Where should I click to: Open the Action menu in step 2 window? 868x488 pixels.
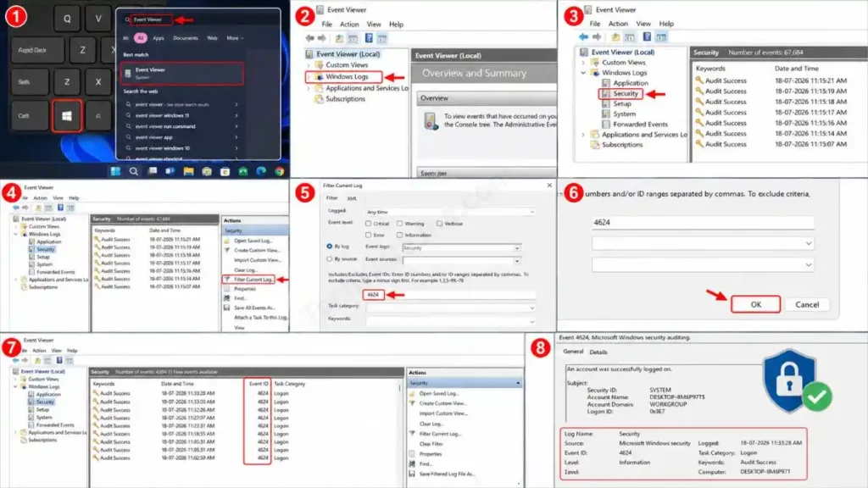349,25
